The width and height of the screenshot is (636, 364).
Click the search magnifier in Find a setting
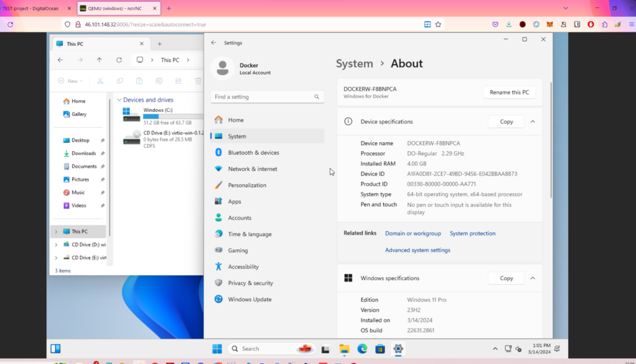point(316,97)
